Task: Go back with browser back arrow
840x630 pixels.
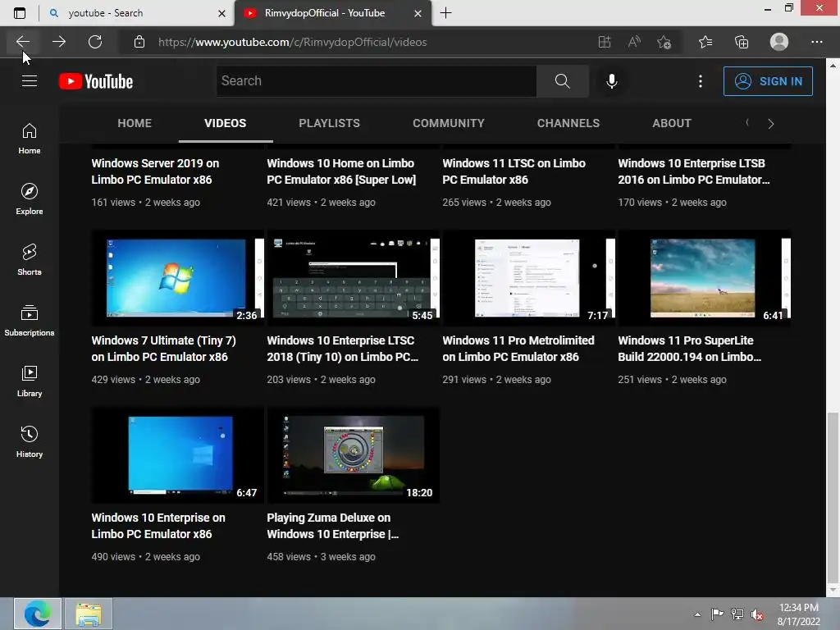Action: pyautogui.click(x=22, y=42)
